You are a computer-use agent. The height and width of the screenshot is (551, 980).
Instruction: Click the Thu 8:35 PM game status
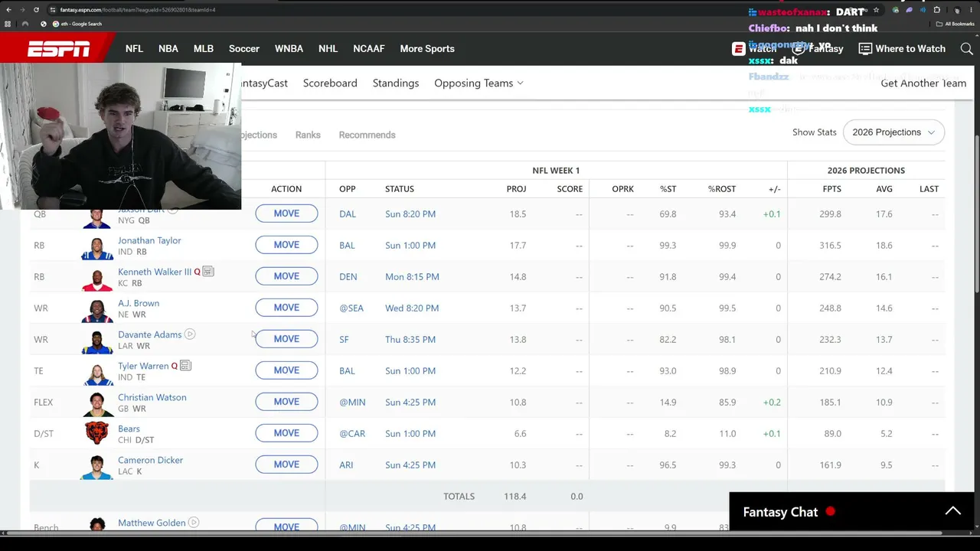410,339
